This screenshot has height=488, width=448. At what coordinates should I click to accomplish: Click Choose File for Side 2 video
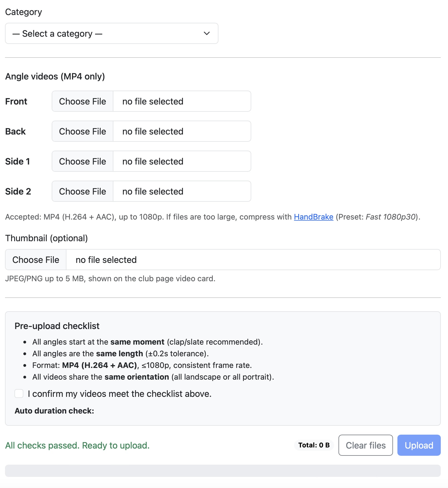83,191
